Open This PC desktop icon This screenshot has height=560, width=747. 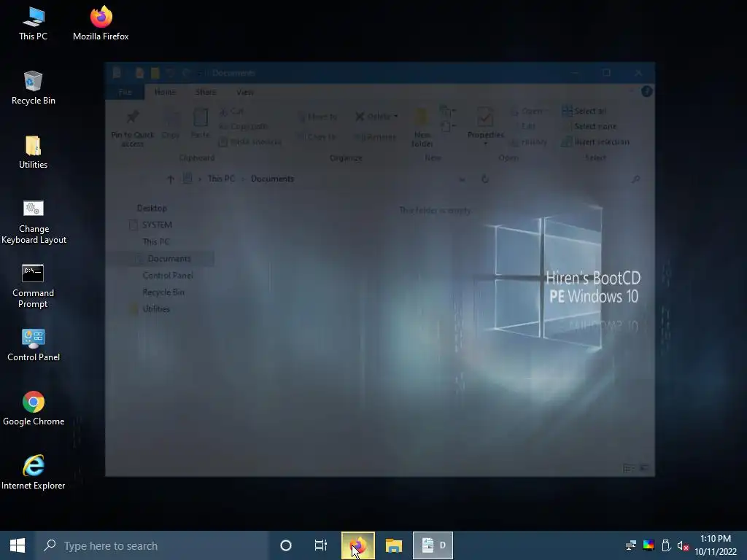33,23
